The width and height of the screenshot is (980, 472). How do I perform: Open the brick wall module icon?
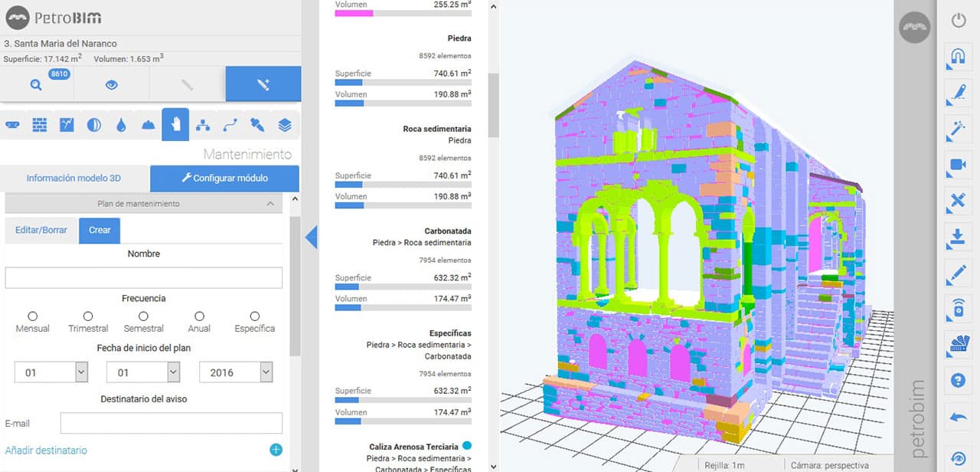coord(40,125)
